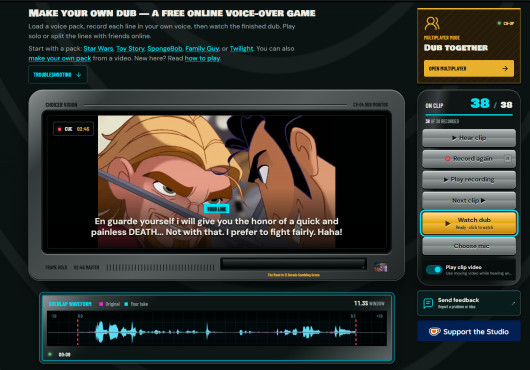Click the pack thumbnail below the monitor
This screenshot has height=370, width=530.
381,268
